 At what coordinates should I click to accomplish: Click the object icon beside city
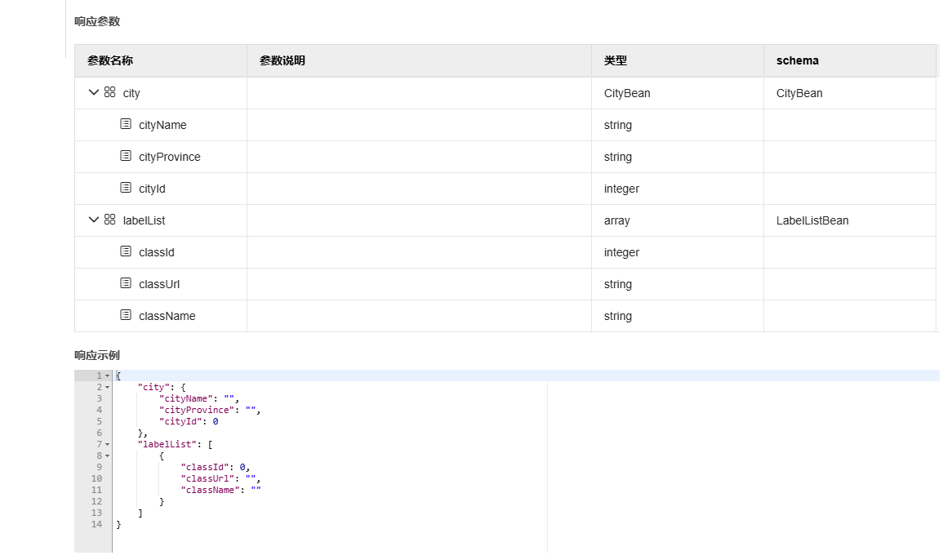[110, 93]
